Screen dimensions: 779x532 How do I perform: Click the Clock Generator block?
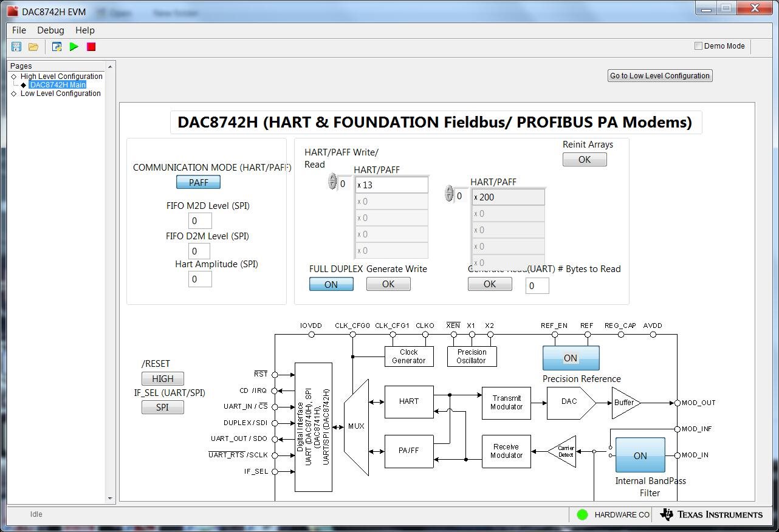coord(409,356)
